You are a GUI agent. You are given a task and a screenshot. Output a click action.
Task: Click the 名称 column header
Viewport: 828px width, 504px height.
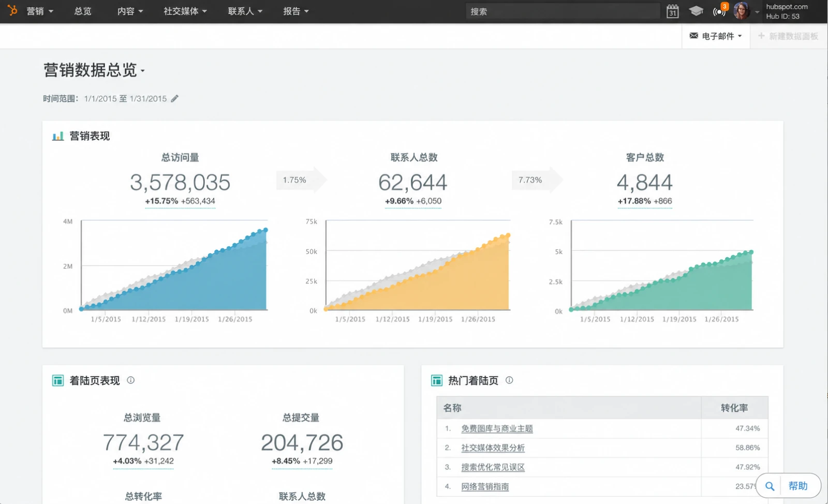569,408
